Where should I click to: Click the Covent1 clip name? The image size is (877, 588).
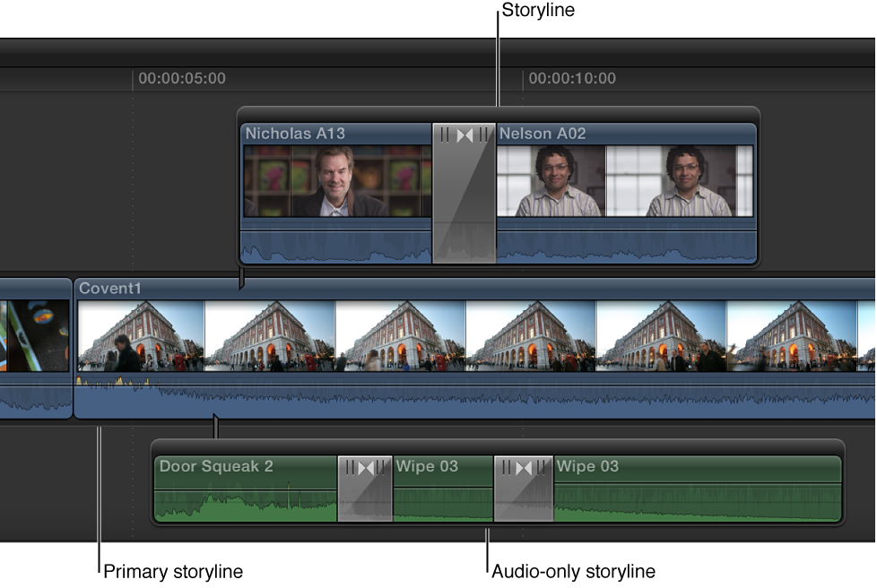pyautogui.click(x=109, y=289)
